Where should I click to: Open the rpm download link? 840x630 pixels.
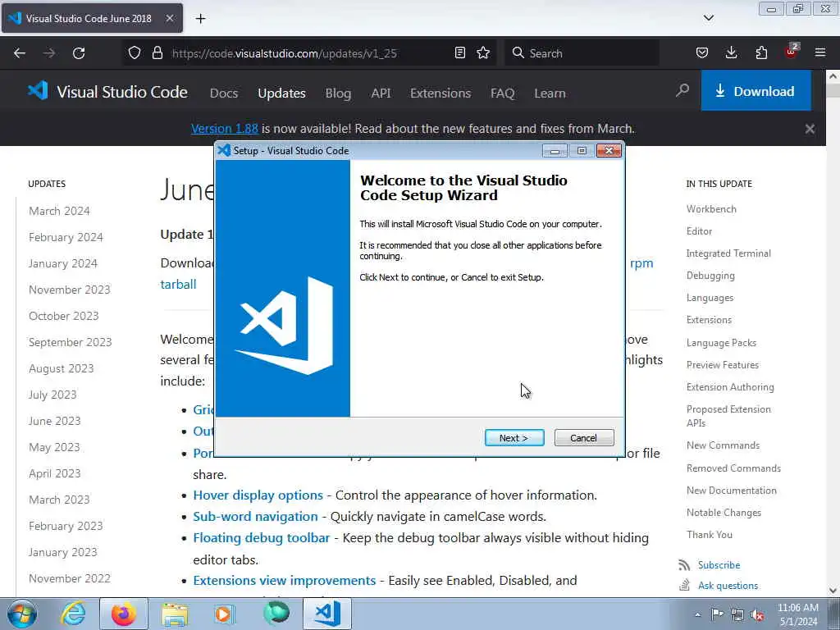(641, 263)
